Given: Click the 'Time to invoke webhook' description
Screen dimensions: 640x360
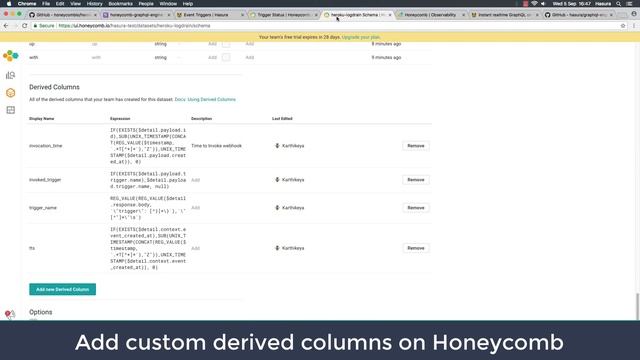Looking at the screenshot, I should (216, 146).
